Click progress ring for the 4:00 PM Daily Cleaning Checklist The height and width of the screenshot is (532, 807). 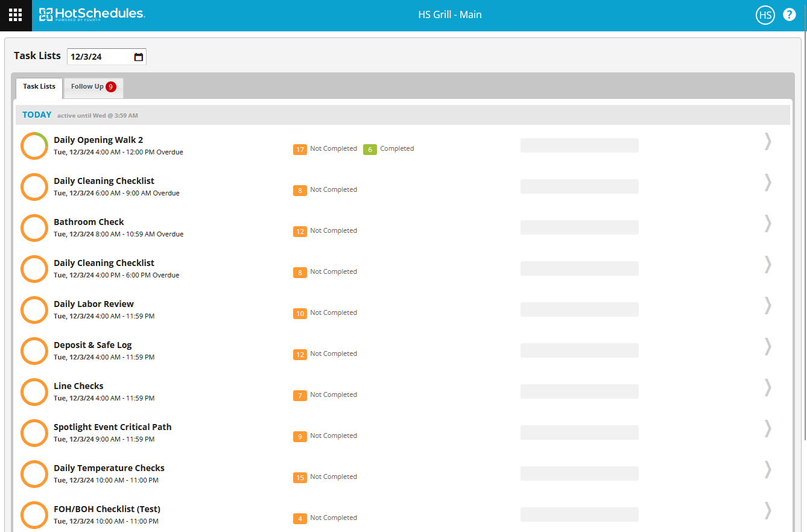(34, 269)
